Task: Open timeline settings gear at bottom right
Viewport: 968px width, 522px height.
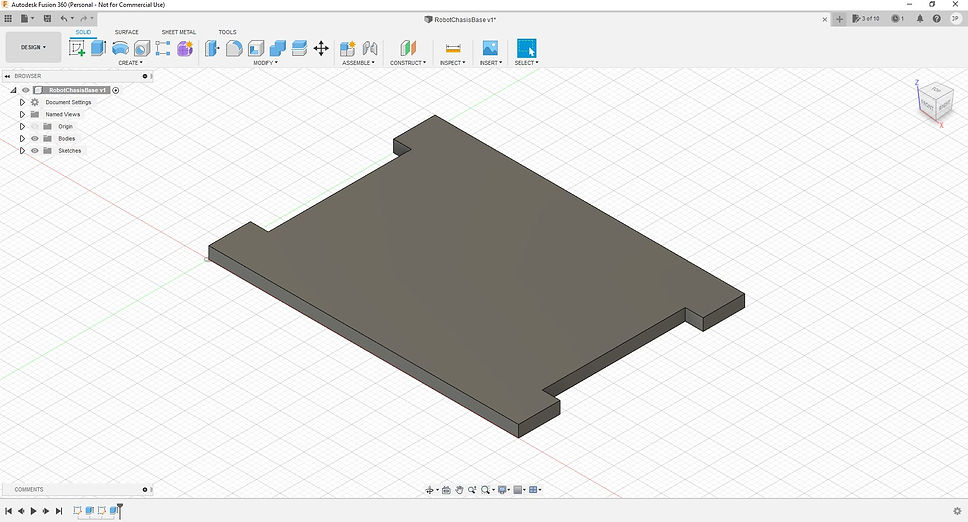Action: (x=958, y=511)
